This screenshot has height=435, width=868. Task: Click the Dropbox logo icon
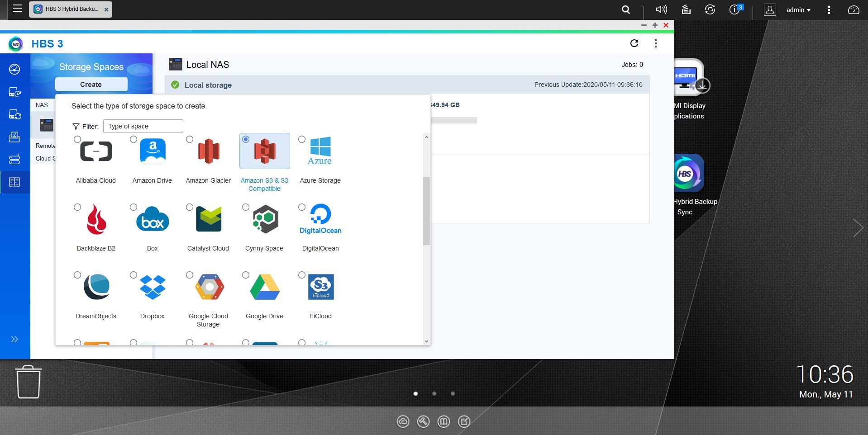[x=153, y=287]
